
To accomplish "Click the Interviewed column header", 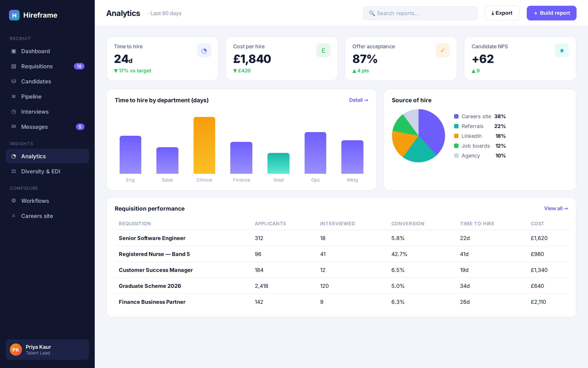I will tap(337, 223).
